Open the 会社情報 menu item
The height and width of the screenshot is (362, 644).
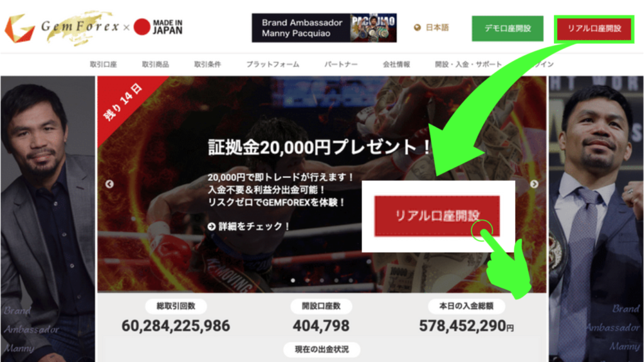(x=396, y=65)
